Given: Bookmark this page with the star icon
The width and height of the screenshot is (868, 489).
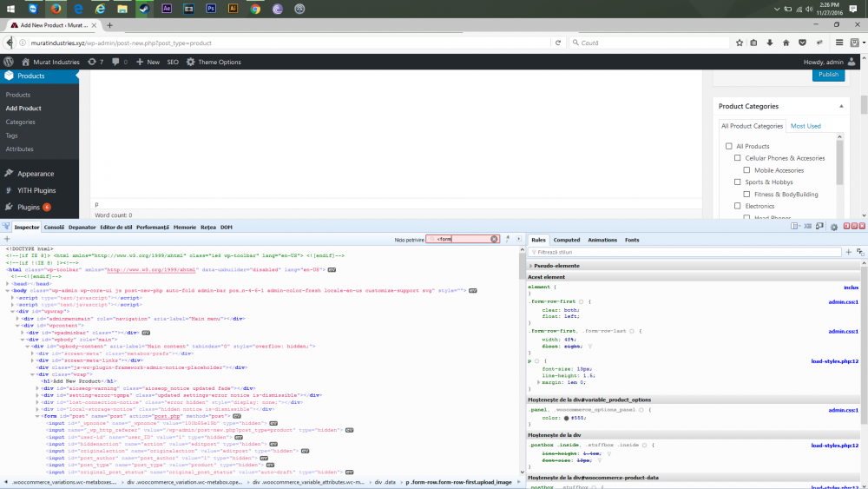Looking at the screenshot, I should click(740, 43).
